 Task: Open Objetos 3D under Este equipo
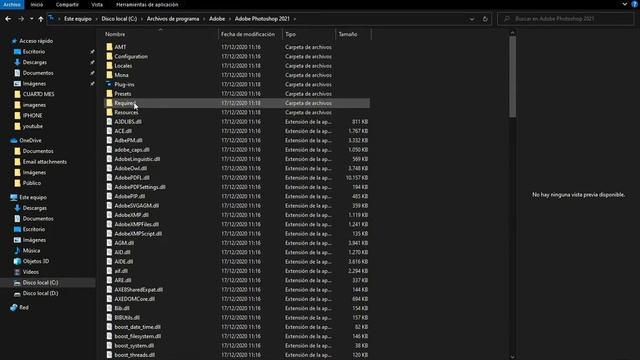click(36, 261)
